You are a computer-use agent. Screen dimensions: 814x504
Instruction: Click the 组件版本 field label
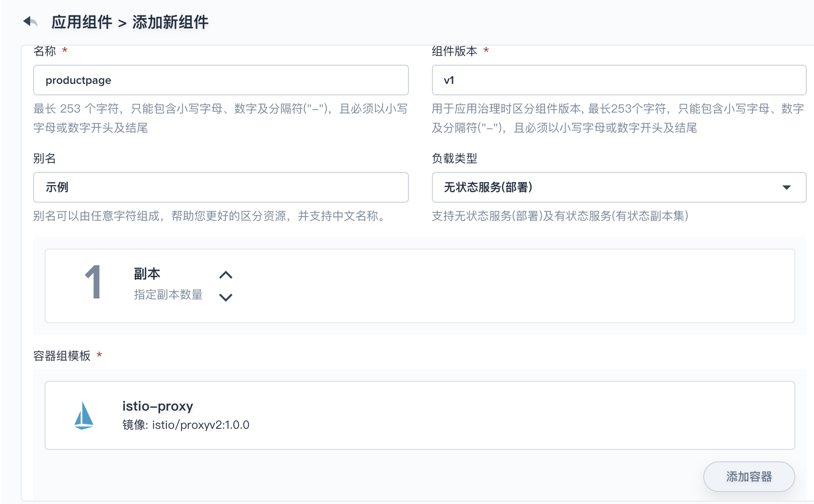pyautogui.click(x=454, y=51)
